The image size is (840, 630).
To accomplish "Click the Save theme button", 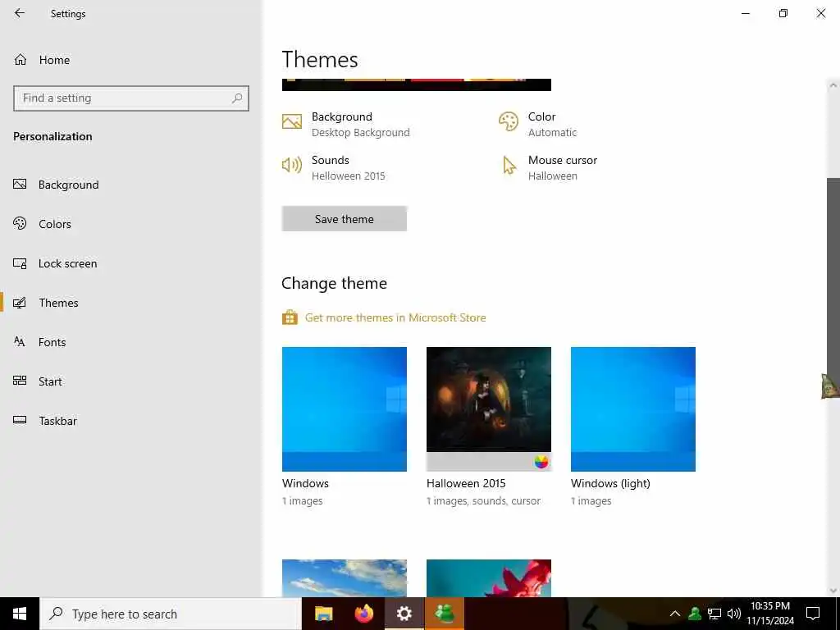I will click(x=345, y=219).
